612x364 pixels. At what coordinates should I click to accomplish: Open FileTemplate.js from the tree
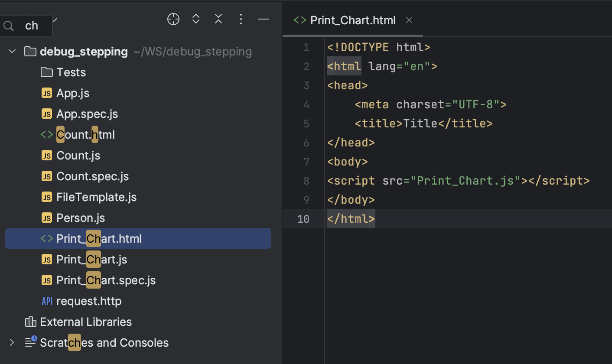coord(96,197)
